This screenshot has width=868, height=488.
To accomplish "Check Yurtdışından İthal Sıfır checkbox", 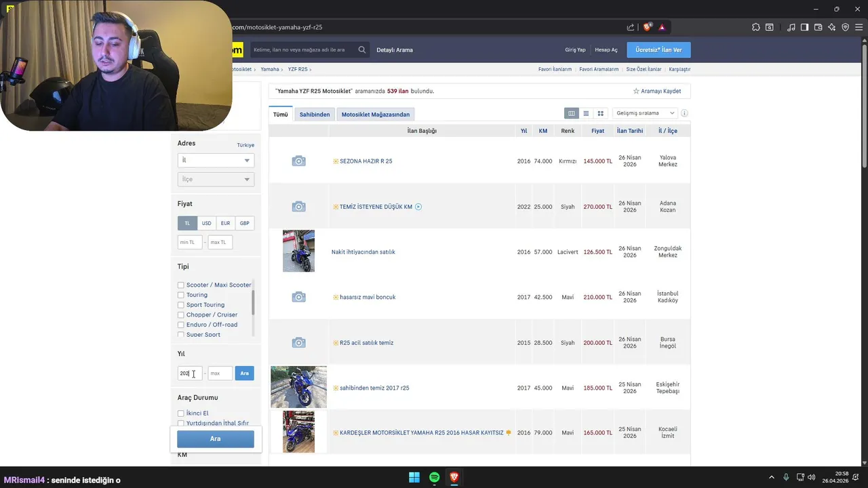I will (x=181, y=423).
